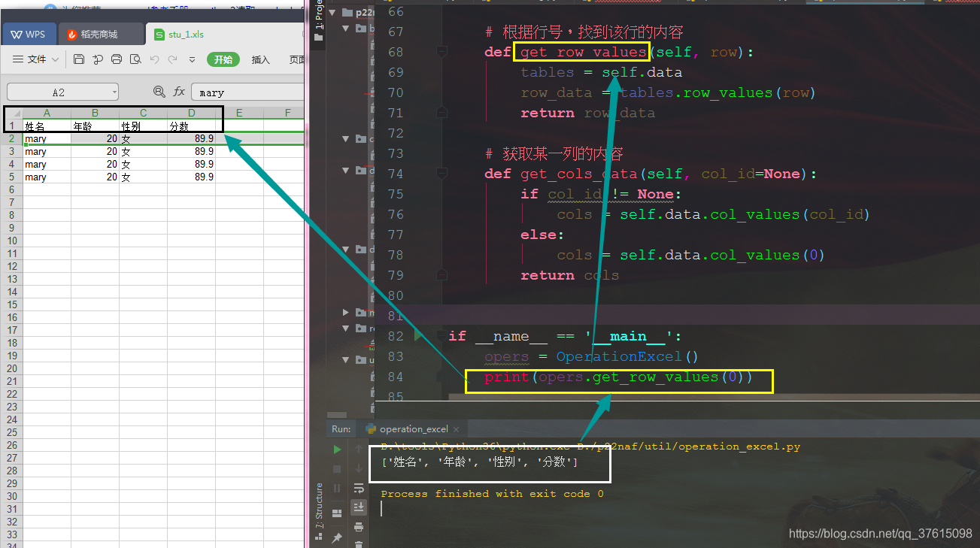This screenshot has width=980, height=548.
Task: Toggle soft-wrap in Run console
Action: pyautogui.click(x=359, y=489)
